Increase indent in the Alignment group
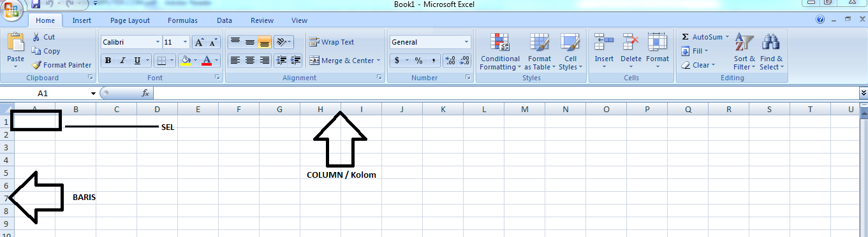Viewport: 868px width, 237px height. click(x=295, y=61)
